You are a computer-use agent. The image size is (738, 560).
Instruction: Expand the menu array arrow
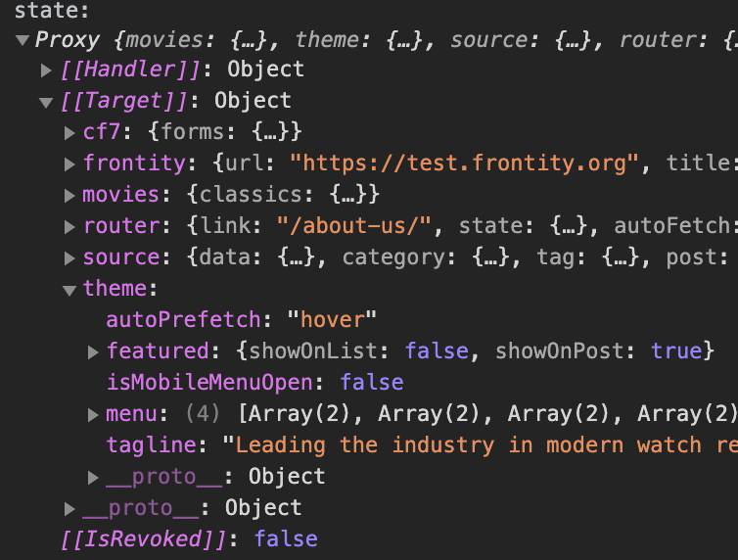(x=93, y=414)
